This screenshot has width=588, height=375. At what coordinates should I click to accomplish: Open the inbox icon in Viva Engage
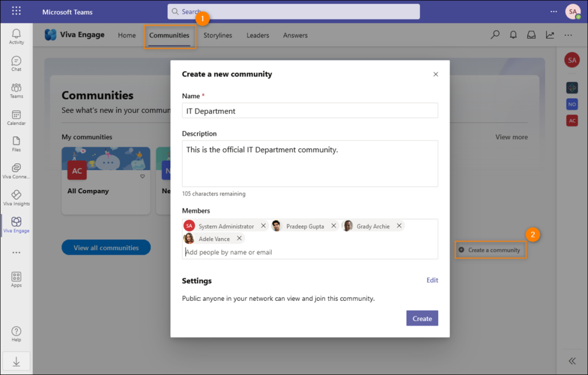click(531, 35)
